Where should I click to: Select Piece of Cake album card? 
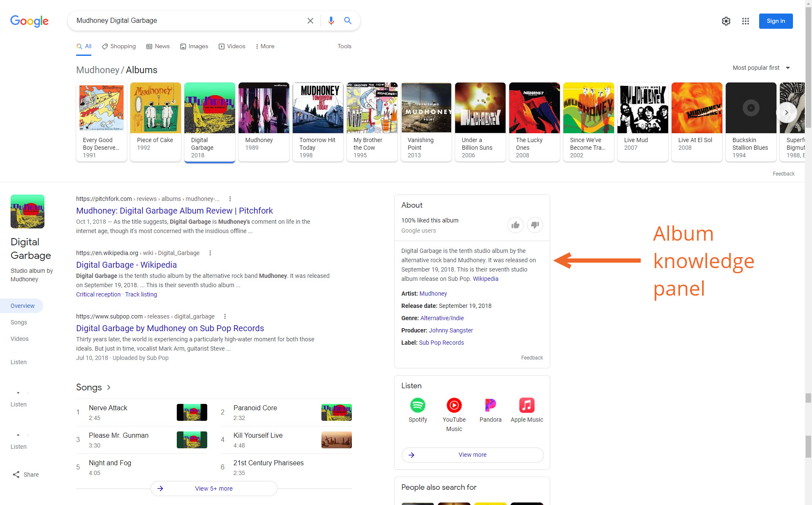point(155,122)
